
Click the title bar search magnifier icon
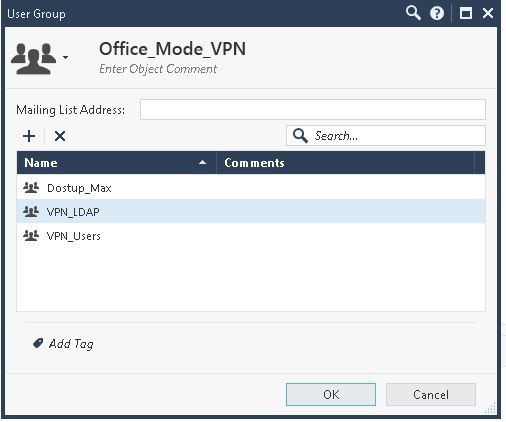(x=413, y=13)
